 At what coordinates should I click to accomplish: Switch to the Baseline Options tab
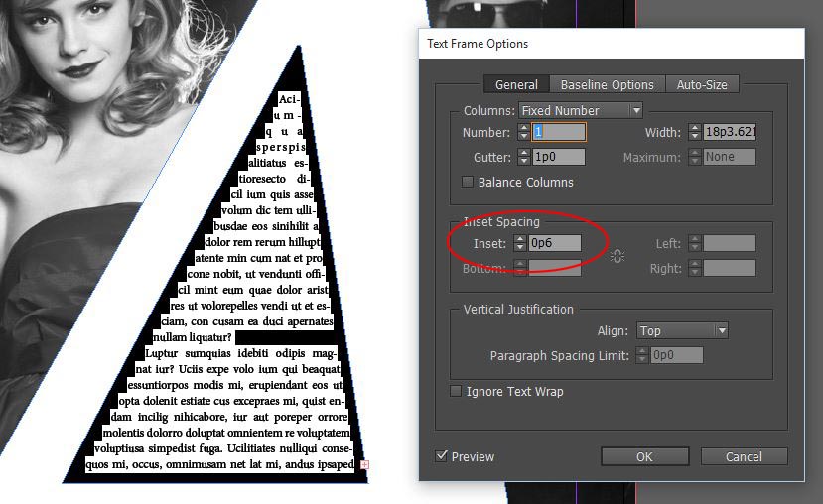607,85
